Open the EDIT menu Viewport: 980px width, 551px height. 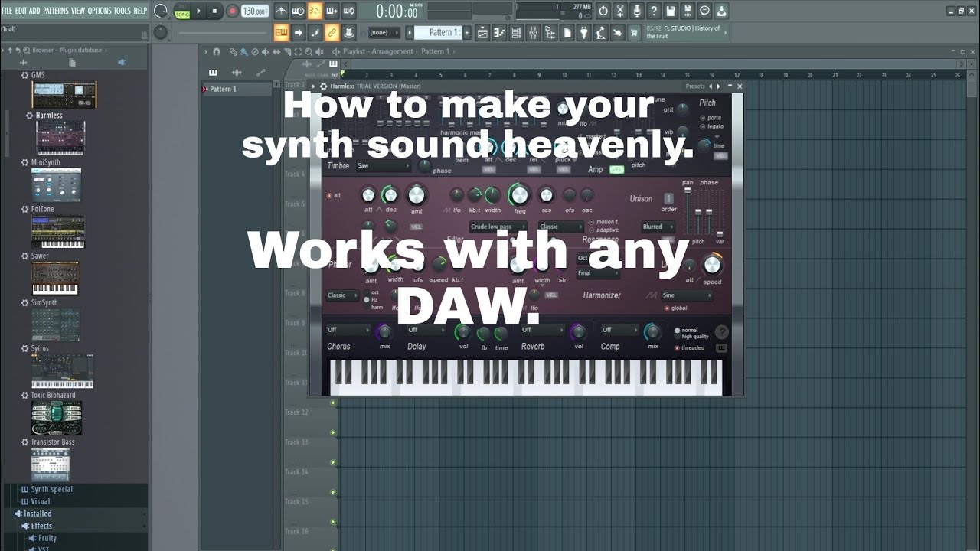coord(21,11)
